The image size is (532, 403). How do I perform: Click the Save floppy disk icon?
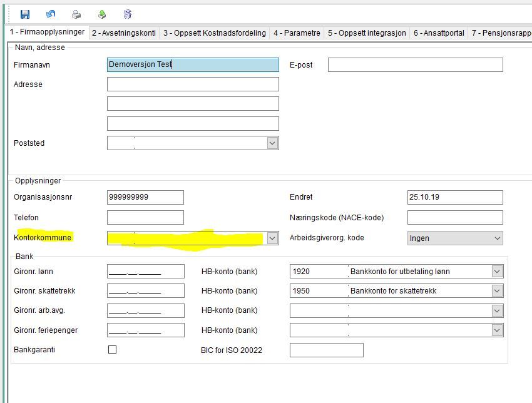pyautogui.click(x=25, y=14)
